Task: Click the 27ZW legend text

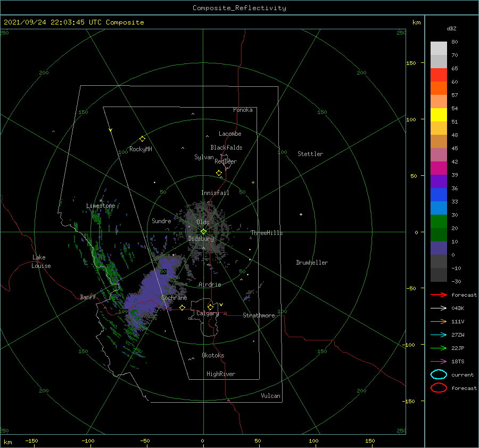Action: tap(458, 335)
